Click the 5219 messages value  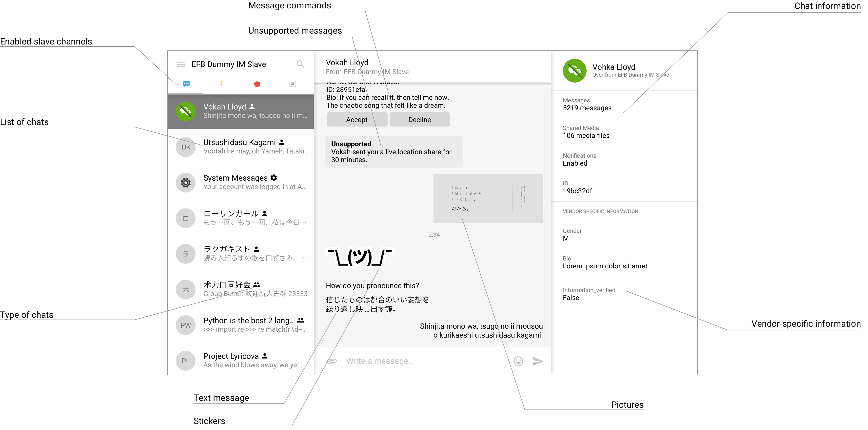point(587,108)
